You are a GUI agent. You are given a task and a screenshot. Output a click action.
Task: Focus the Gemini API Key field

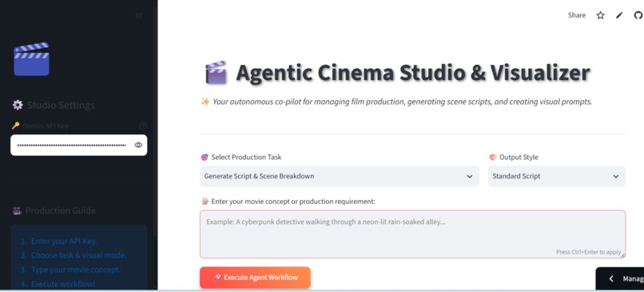click(x=78, y=145)
